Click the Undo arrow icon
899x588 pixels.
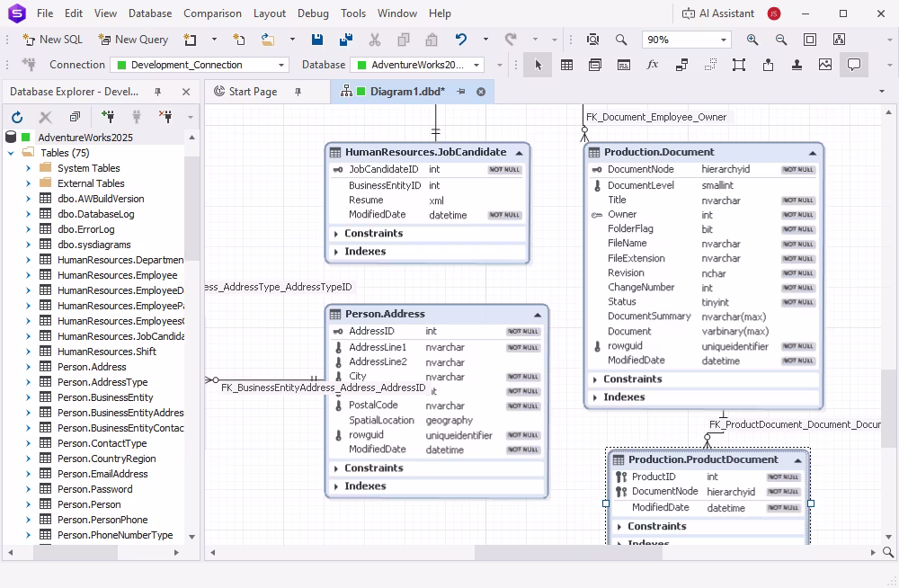point(461,40)
